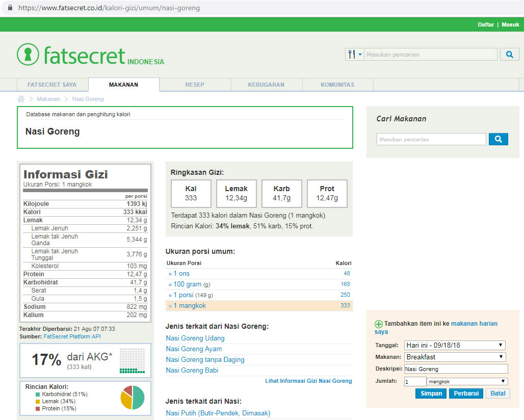Click the calorie breakdown pie chart

tap(133, 398)
